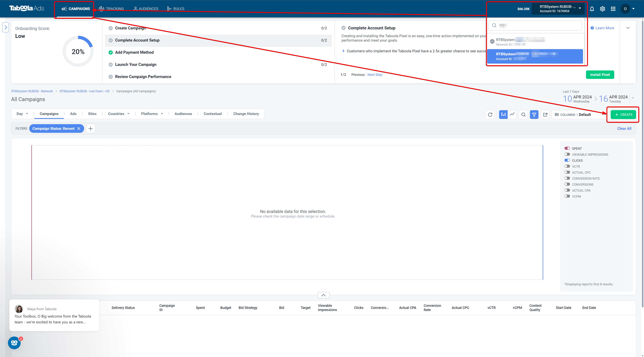Screen dimensions: 644x357
Task: Click the blue filter funnel icon
Action: click(534, 114)
